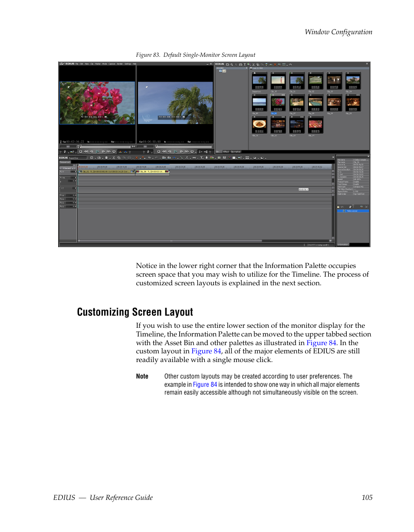
Task: Select the second yellow clip on the timeline
Action: 152,171
